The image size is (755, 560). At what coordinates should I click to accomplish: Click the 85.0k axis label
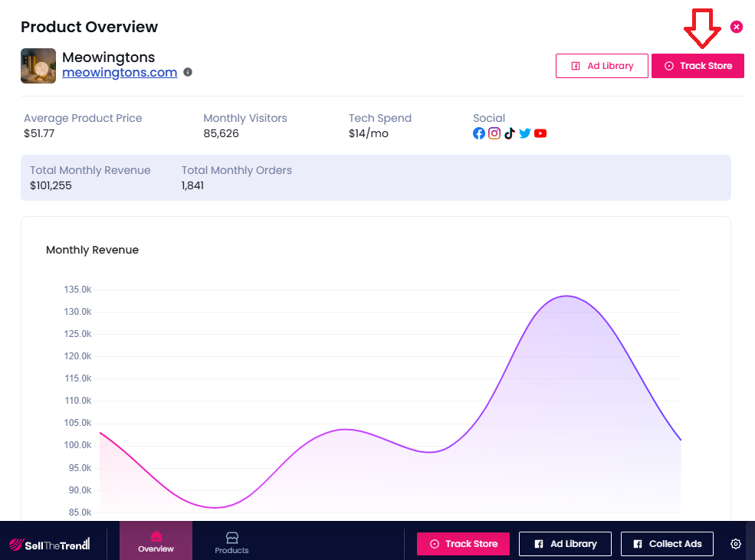80,513
